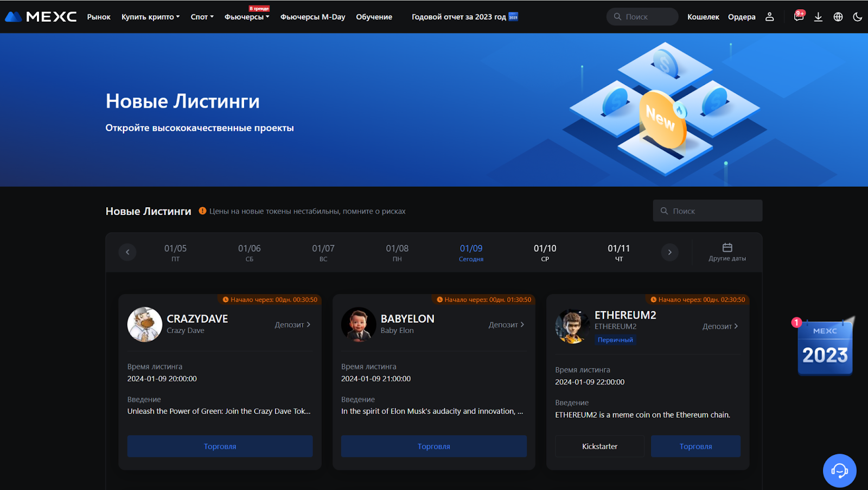868x490 pixels.
Task: Toggle dark/light theme moon icon
Action: pos(858,17)
